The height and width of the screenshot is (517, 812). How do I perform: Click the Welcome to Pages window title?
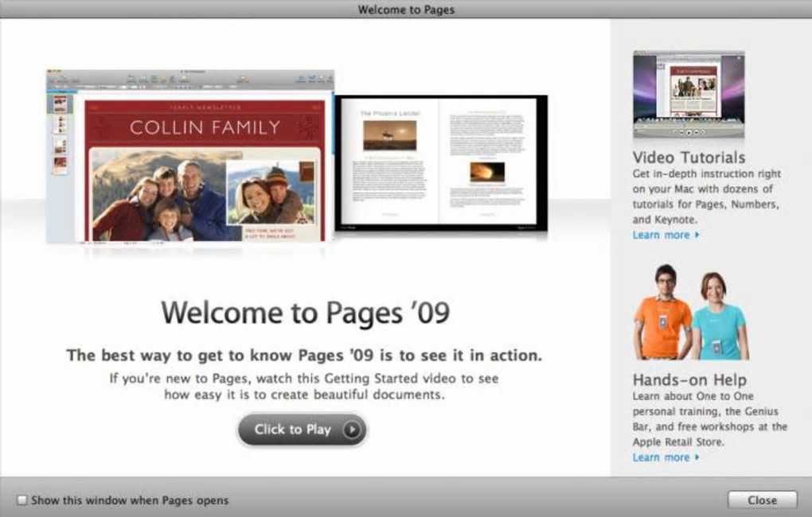(x=406, y=10)
